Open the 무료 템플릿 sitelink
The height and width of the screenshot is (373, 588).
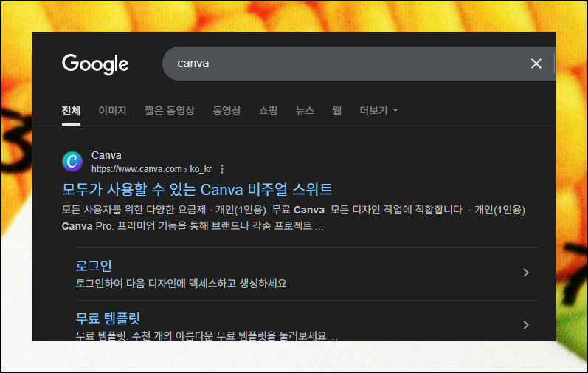[x=108, y=318]
